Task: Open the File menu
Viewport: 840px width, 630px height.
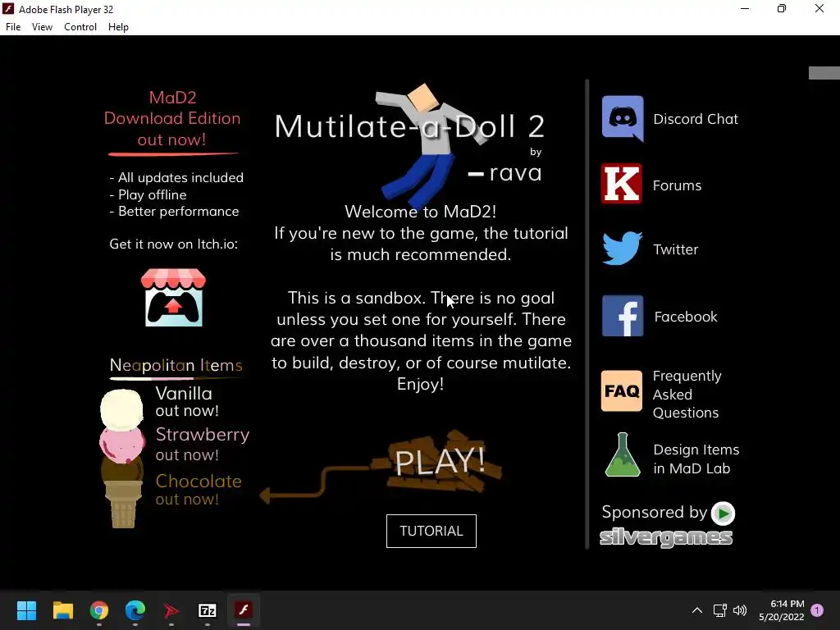Action: pyautogui.click(x=13, y=27)
